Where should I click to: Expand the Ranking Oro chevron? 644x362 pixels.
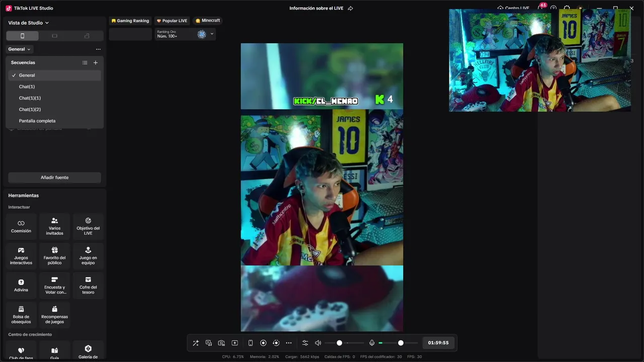pos(212,34)
